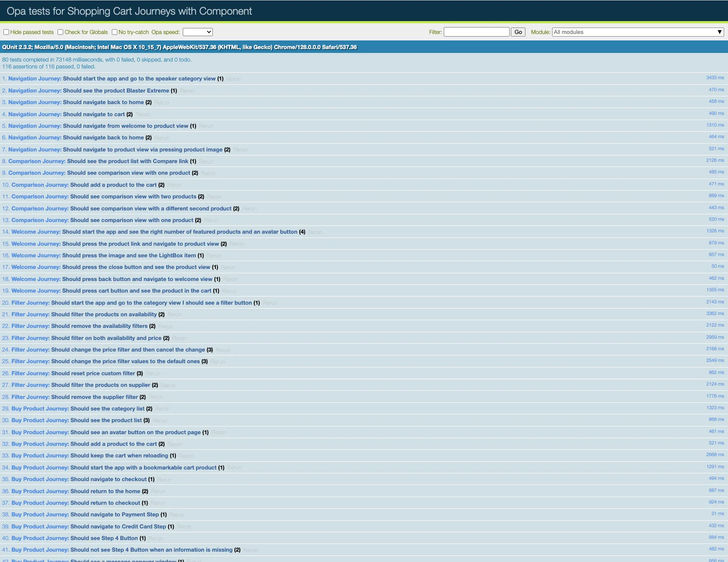The image size is (728, 562).
Task: Expand test 4 Should navigate to cart
Action: click(94, 114)
